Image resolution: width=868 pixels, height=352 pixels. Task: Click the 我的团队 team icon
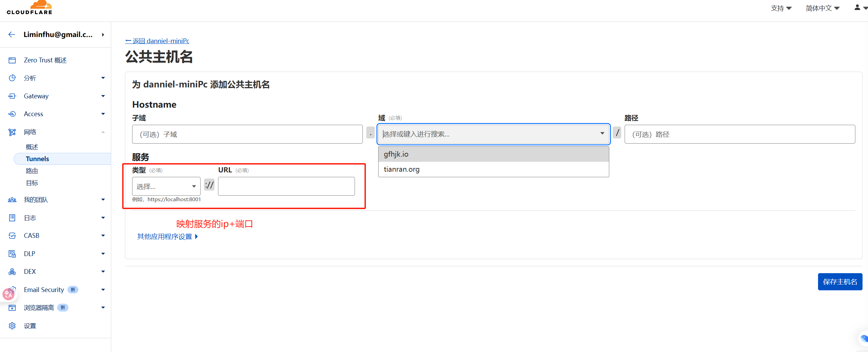pos(12,199)
